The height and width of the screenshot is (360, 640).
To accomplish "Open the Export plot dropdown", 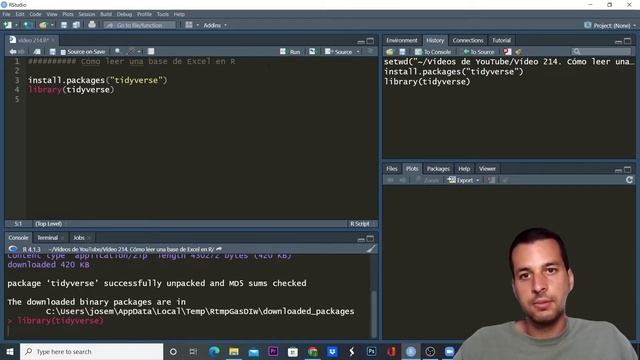I will click(464, 180).
